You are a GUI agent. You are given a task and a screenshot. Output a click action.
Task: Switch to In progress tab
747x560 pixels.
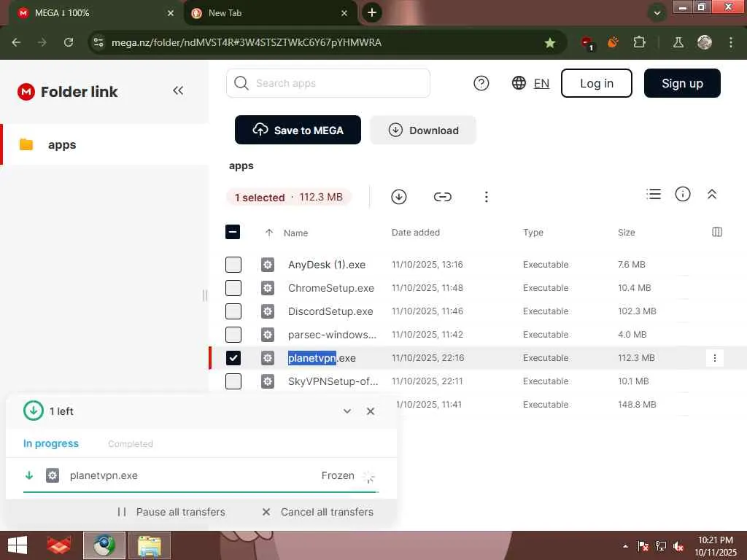[51, 443]
